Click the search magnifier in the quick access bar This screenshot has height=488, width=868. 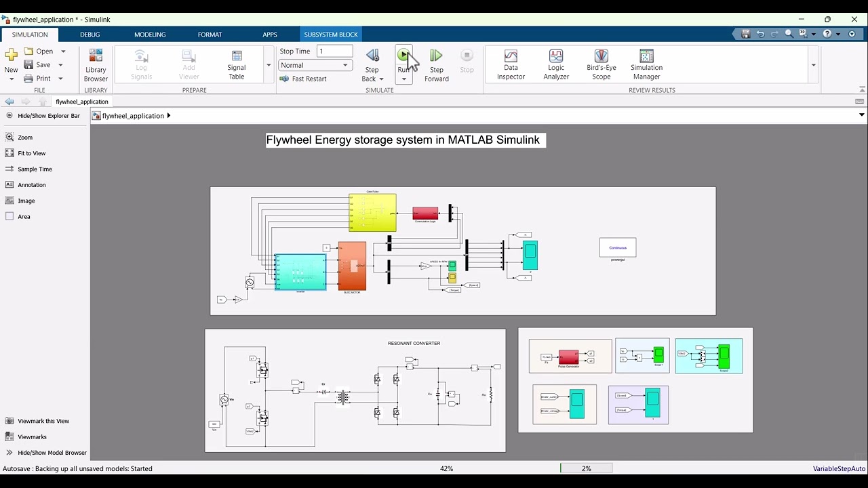coord(789,34)
